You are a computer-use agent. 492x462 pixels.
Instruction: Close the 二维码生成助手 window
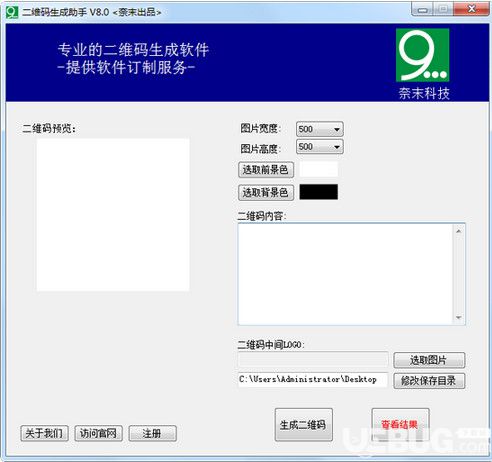coord(471,9)
